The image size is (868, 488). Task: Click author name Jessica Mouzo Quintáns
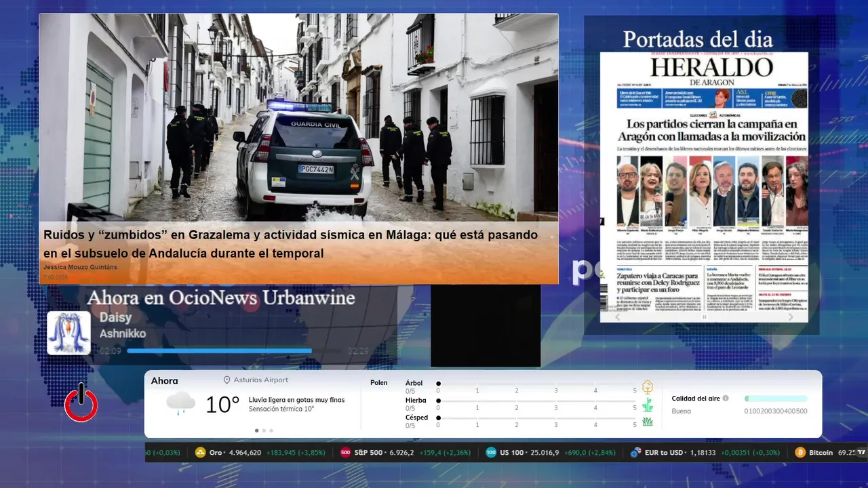[x=80, y=267]
